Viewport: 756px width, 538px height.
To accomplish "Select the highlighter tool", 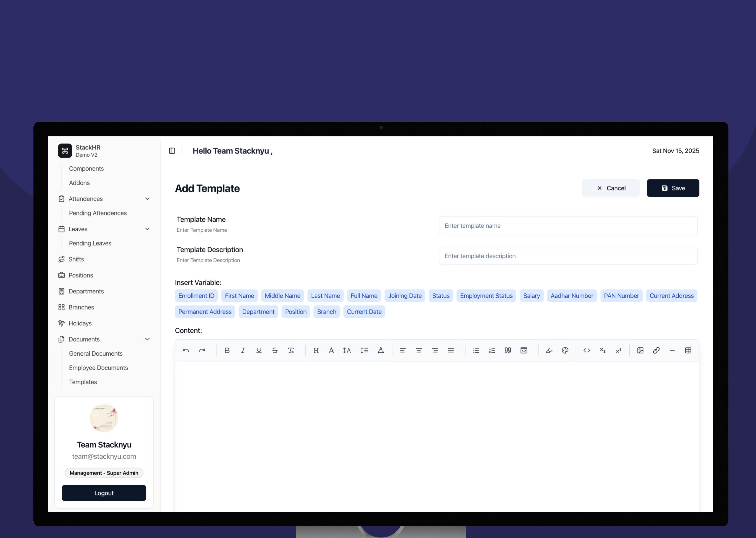I will click(549, 350).
